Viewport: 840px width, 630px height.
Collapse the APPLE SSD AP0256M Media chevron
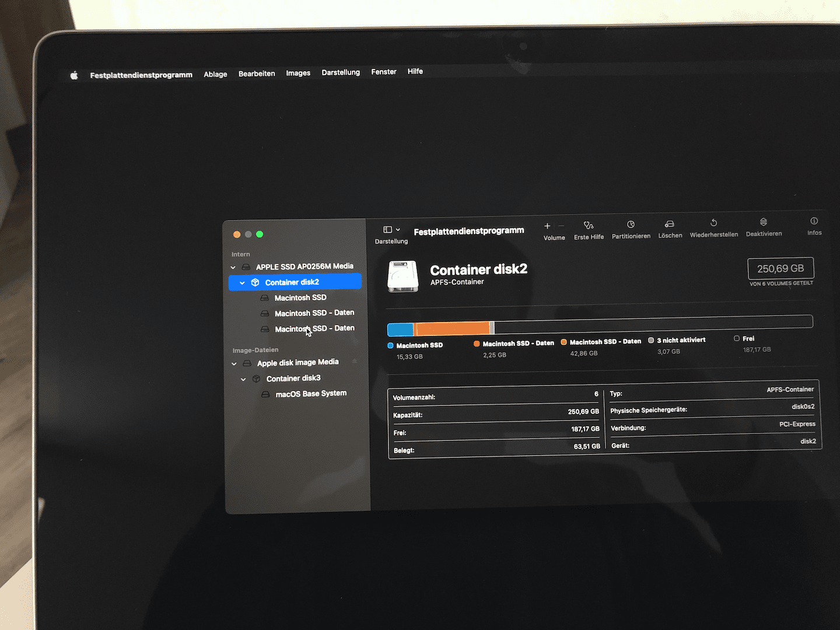pyautogui.click(x=233, y=268)
